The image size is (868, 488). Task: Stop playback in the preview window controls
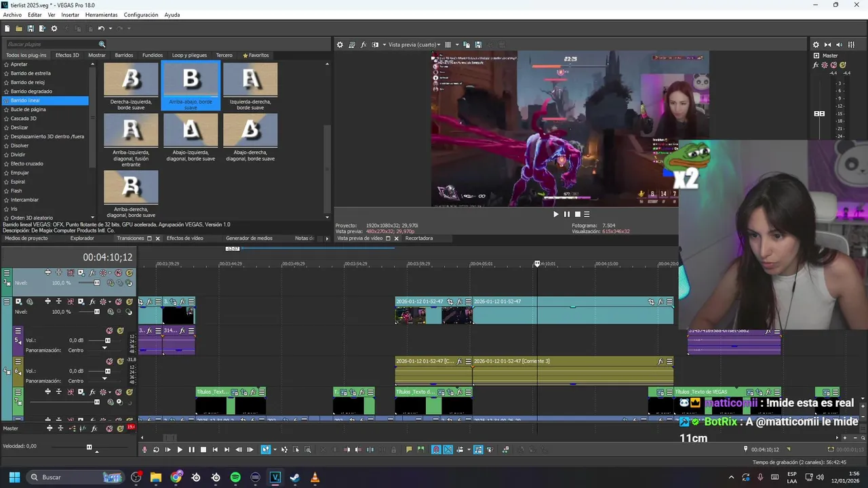tap(578, 214)
